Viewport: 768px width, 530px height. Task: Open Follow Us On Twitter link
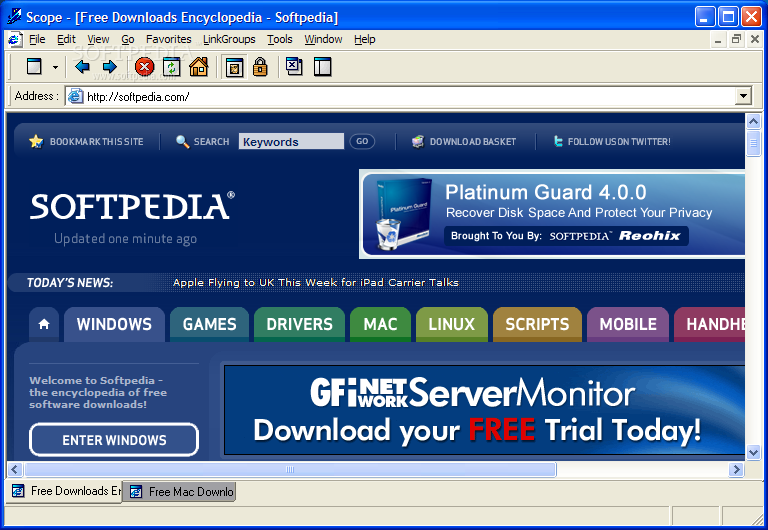(619, 142)
